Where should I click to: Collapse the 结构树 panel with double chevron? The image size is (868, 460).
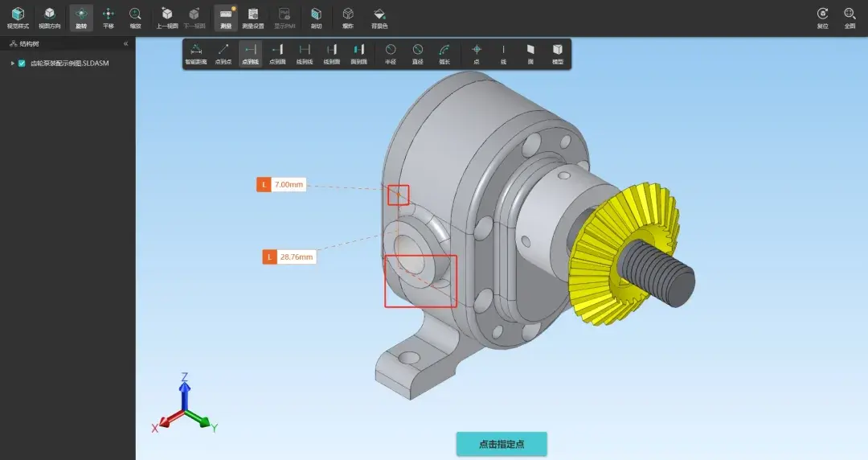coord(125,43)
